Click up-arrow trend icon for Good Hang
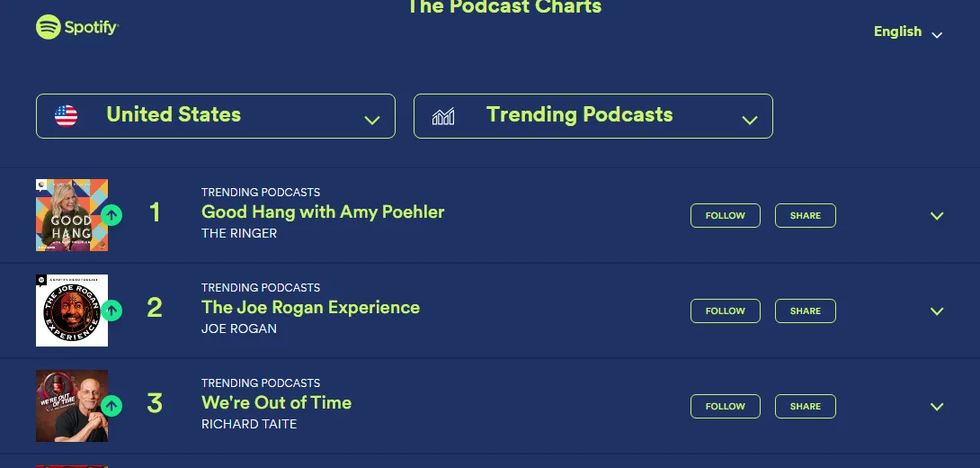980x468 pixels. [x=111, y=215]
